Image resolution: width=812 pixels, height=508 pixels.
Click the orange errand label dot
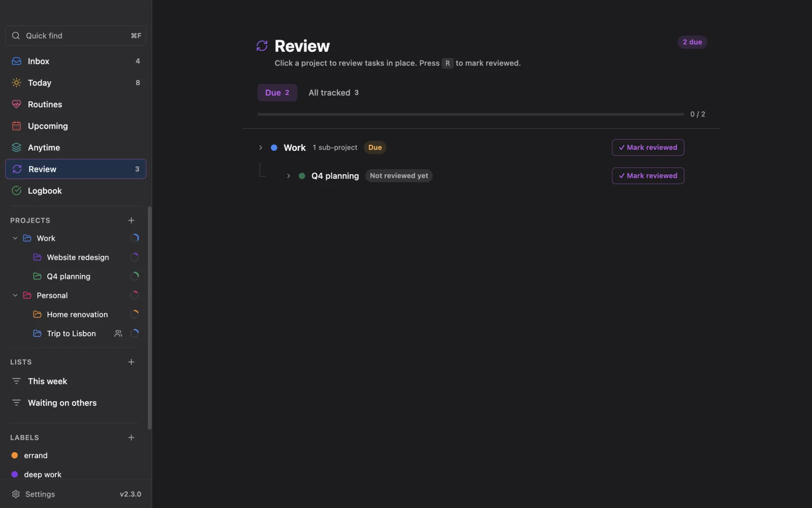(15, 455)
